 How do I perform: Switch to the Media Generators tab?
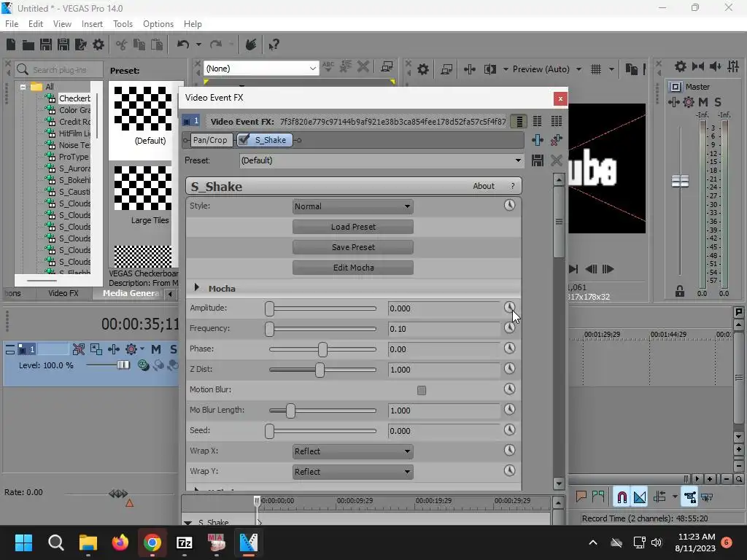click(x=130, y=293)
